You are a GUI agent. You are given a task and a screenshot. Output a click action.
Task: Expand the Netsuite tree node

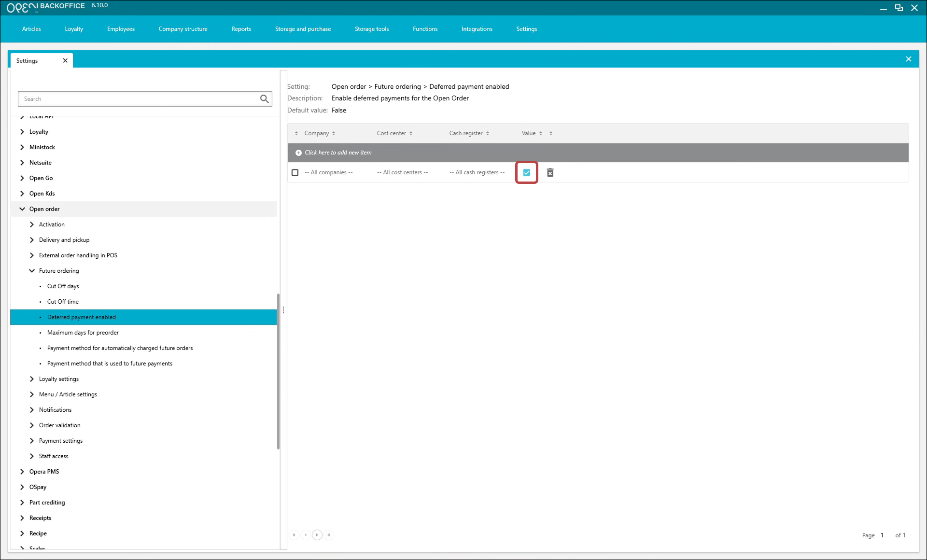[x=22, y=163]
